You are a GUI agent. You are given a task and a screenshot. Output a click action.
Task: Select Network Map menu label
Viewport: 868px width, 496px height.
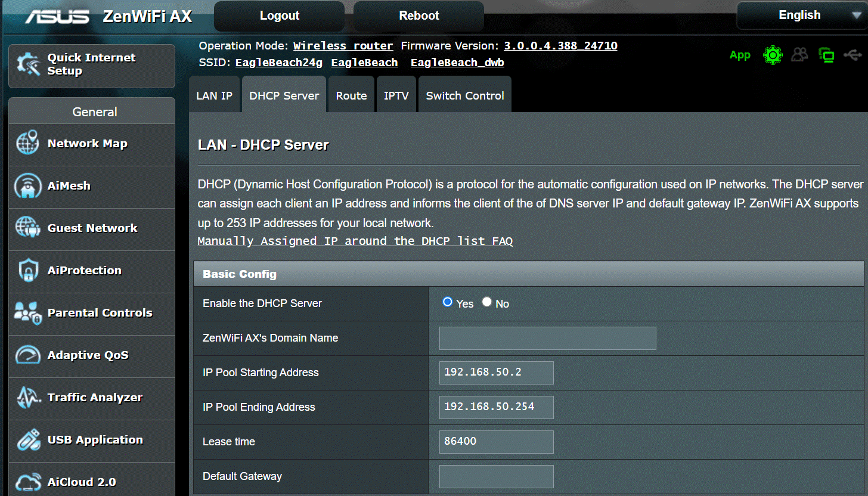tap(88, 144)
